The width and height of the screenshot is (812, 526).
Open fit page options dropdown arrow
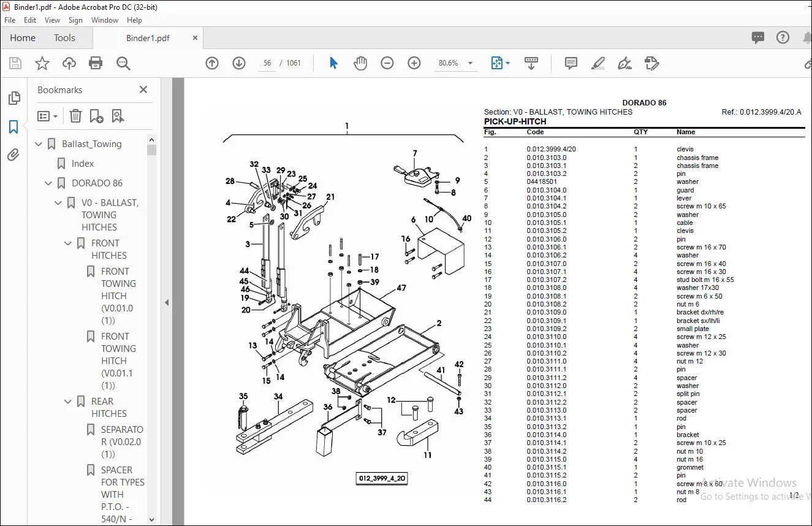point(507,63)
